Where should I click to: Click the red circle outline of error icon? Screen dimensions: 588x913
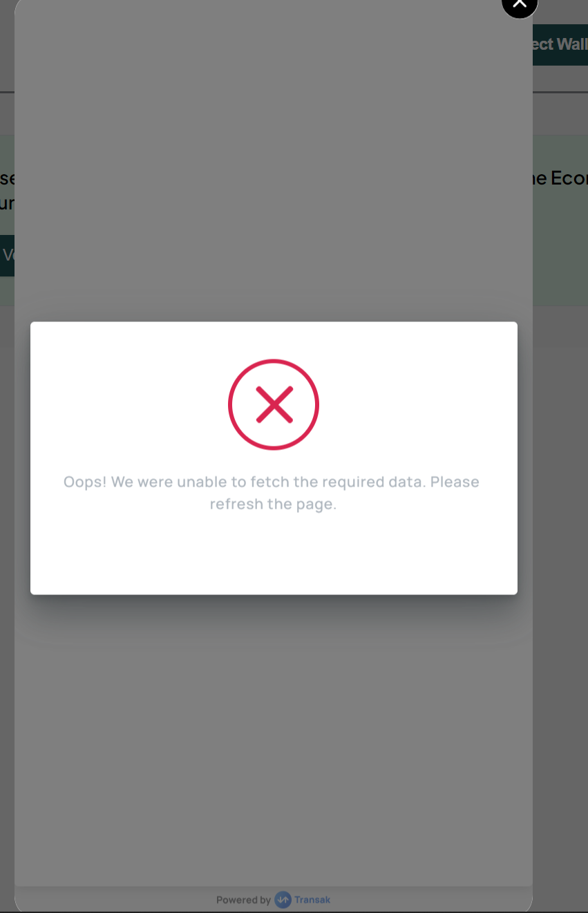[x=274, y=361]
